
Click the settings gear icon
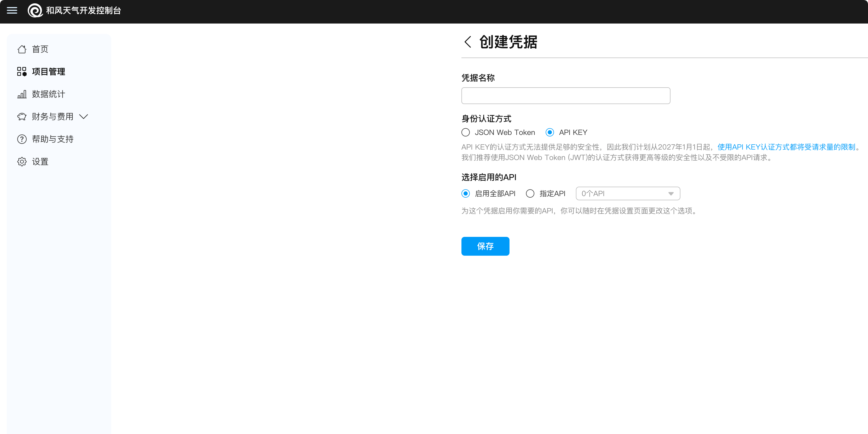coord(22,162)
